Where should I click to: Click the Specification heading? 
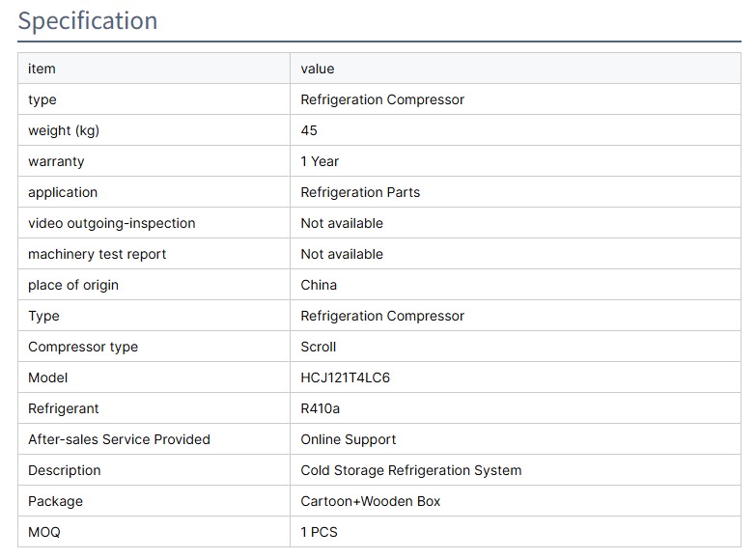(88, 21)
